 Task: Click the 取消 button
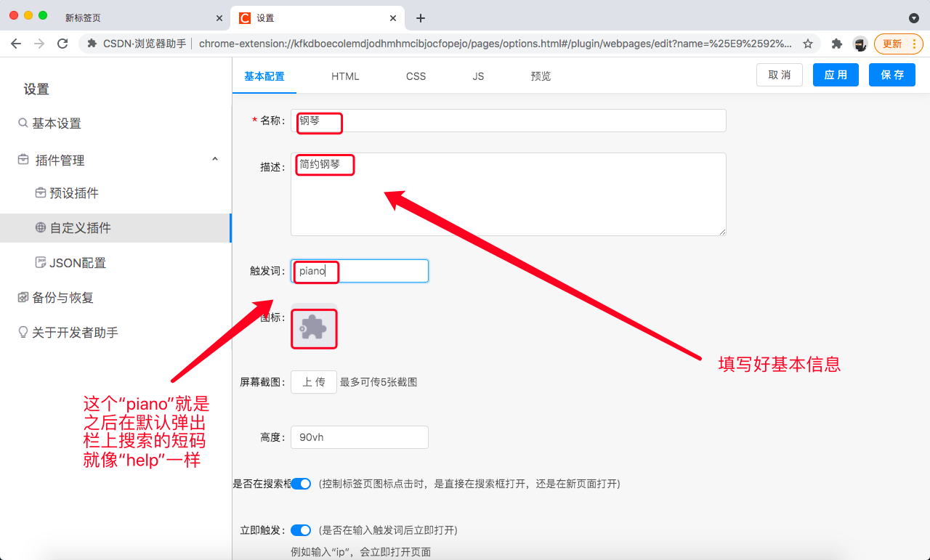[x=780, y=75]
